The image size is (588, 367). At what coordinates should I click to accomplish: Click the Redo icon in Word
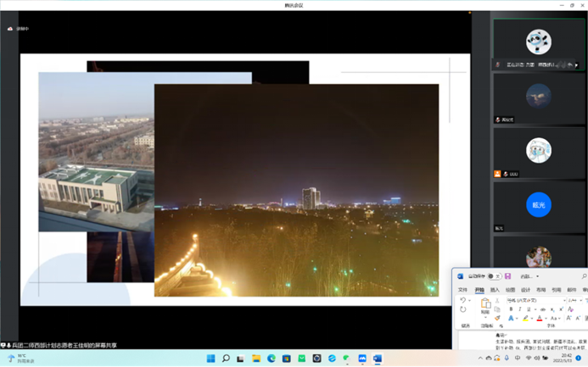(463, 309)
